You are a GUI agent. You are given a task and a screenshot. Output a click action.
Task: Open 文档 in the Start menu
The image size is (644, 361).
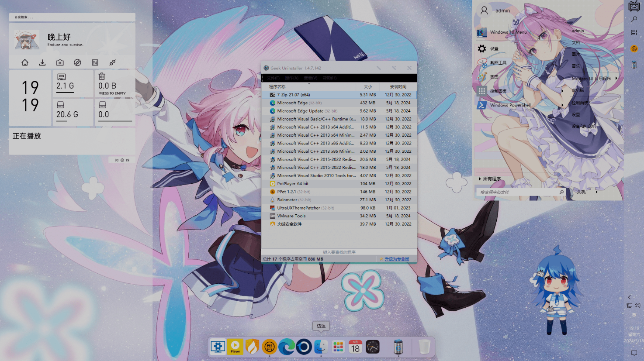tap(576, 43)
